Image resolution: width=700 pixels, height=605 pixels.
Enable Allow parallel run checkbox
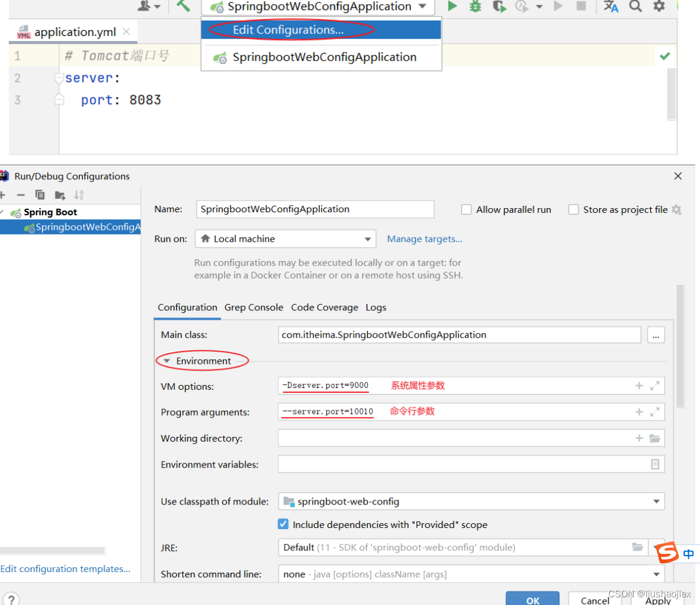coord(466,209)
